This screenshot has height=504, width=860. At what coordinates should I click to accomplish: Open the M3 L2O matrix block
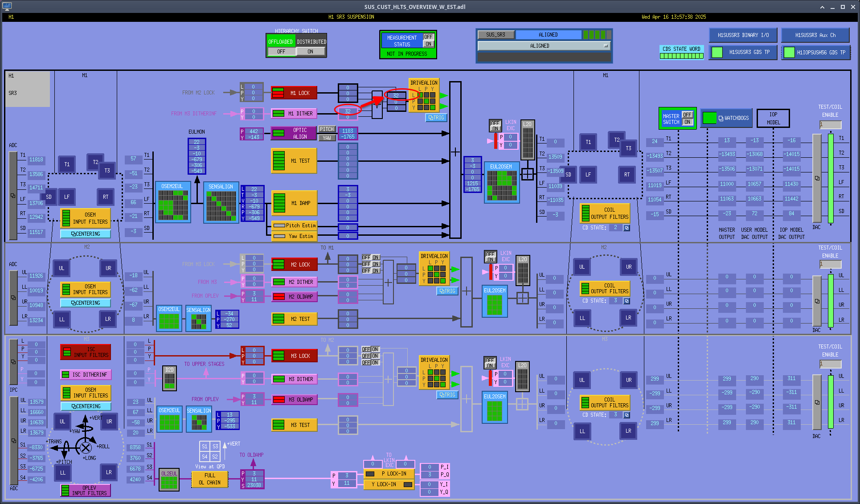pos(522,376)
